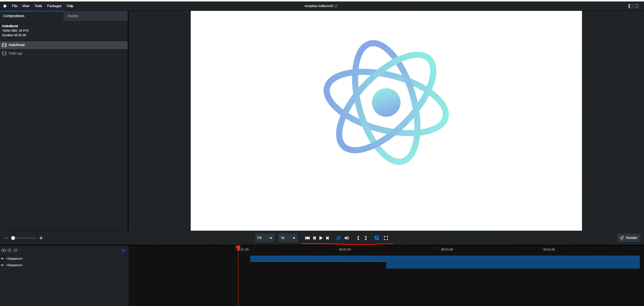
Task: Set the out-point marker bracket
Action: pyautogui.click(x=366, y=238)
